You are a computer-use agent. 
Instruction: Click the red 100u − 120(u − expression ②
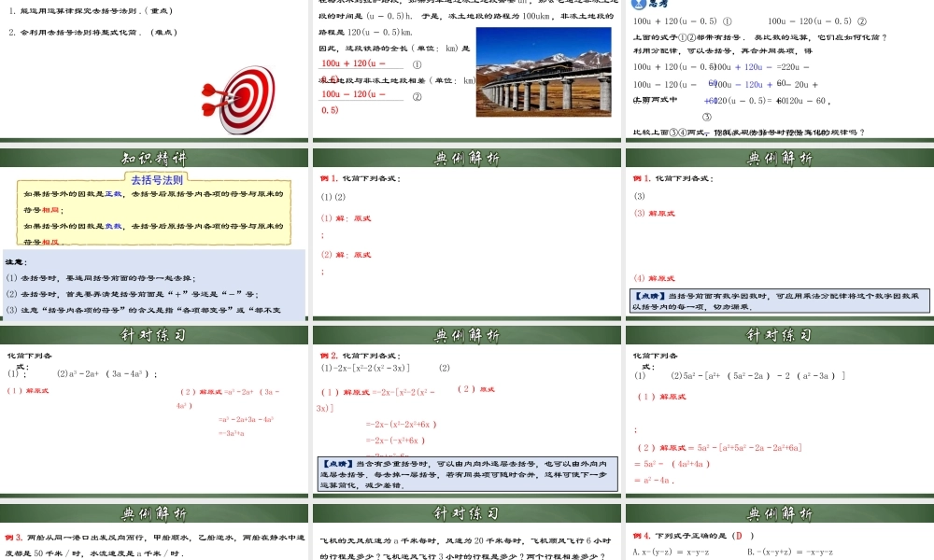tap(353, 94)
